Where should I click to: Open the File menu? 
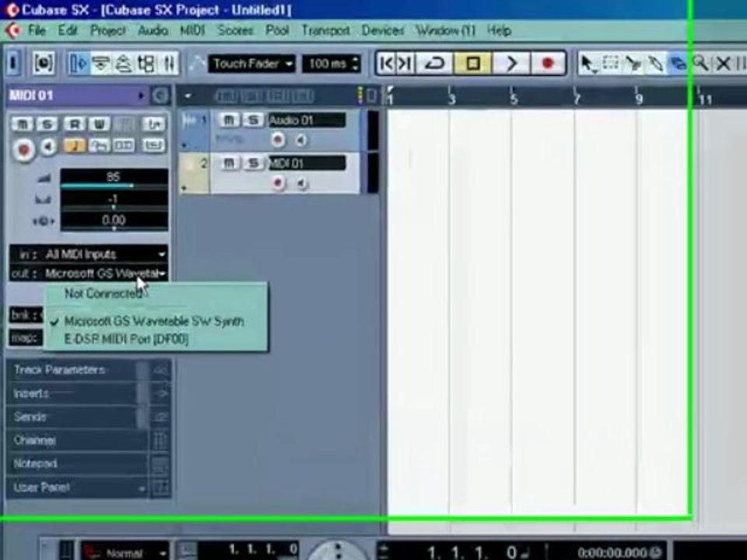(37, 30)
